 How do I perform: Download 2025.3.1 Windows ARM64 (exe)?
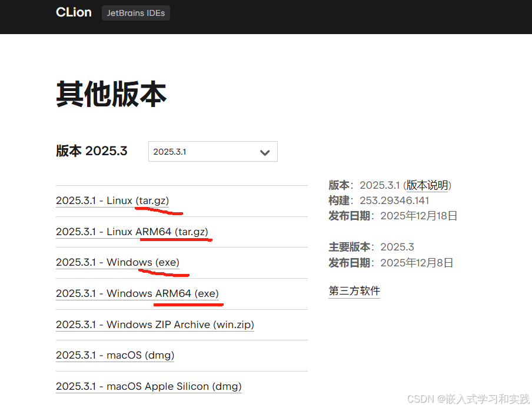[137, 293]
